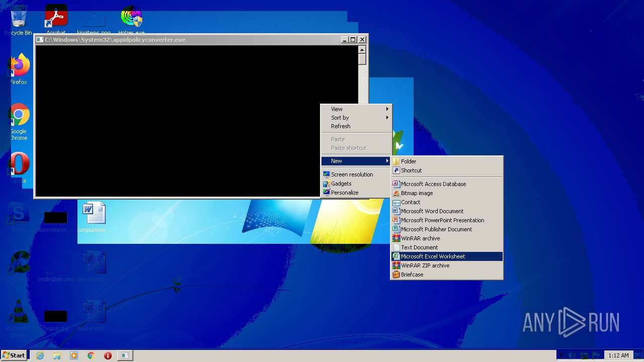The height and width of the screenshot is (362, 644).
Task: Click the console window taskbar button
Action: point(125,355)
